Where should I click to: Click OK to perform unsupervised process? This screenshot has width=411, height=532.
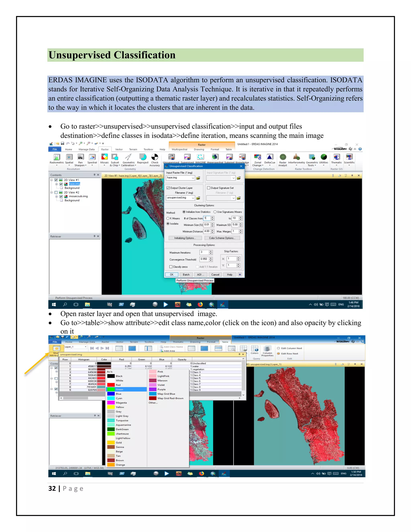point(172,274)
